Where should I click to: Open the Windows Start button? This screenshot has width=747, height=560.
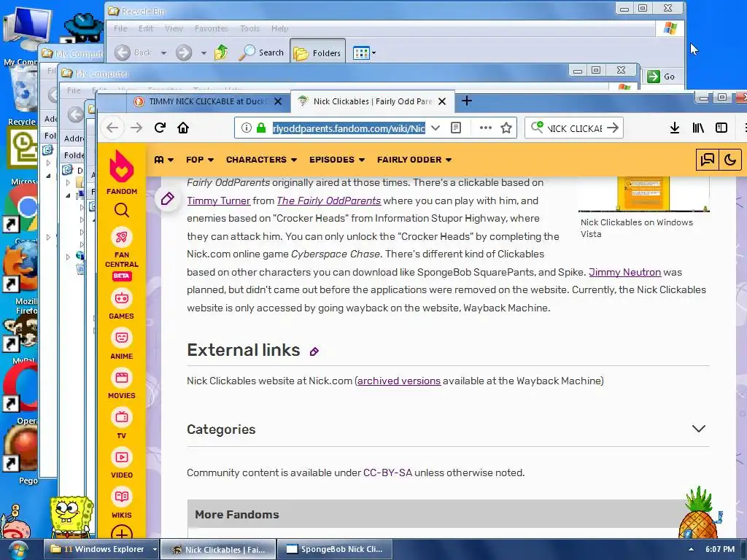pos(18,550)
